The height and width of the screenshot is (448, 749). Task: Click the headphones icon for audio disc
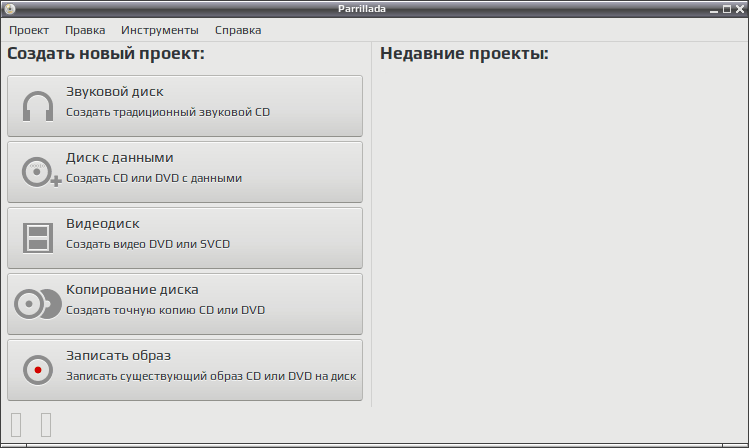[x=38, y=106]
